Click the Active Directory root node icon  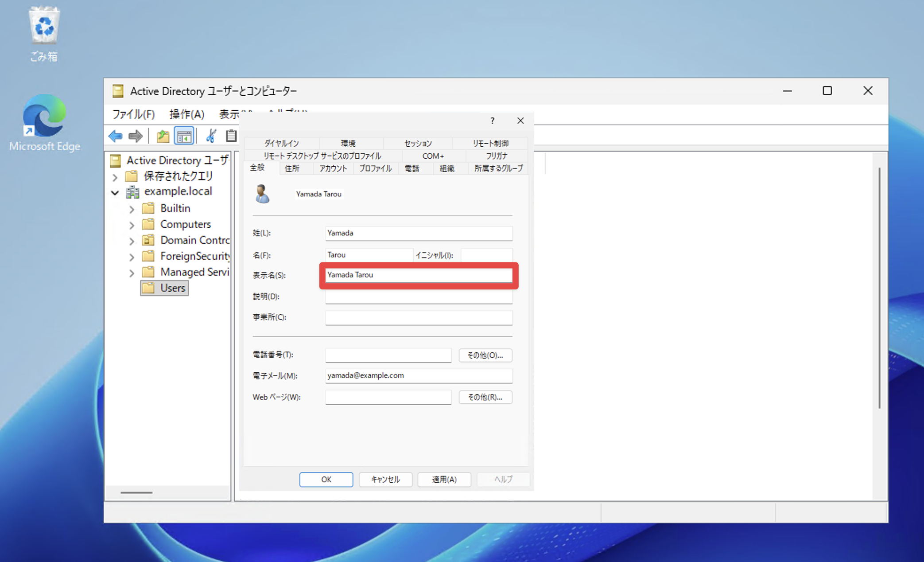click(x=116, y=160)
